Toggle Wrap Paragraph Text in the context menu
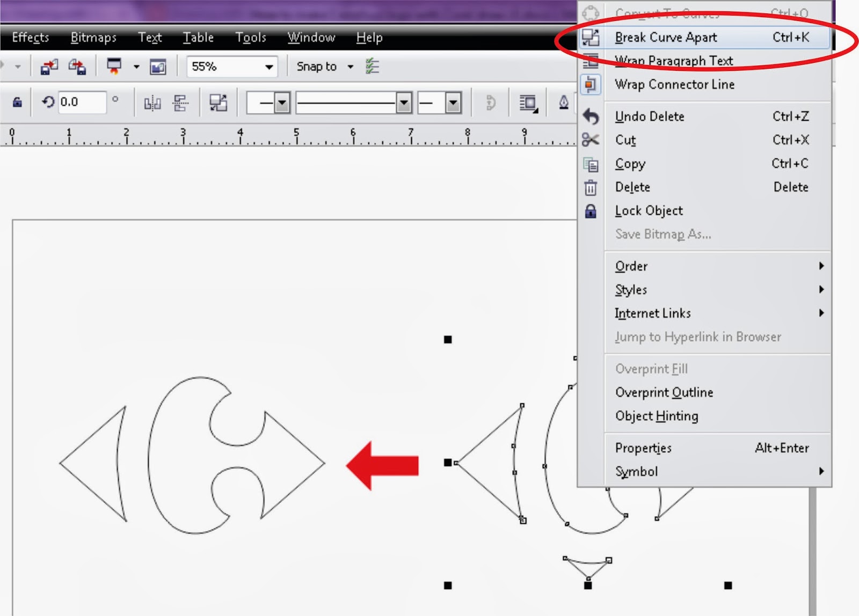859x616 pixels. click(674, 61)
